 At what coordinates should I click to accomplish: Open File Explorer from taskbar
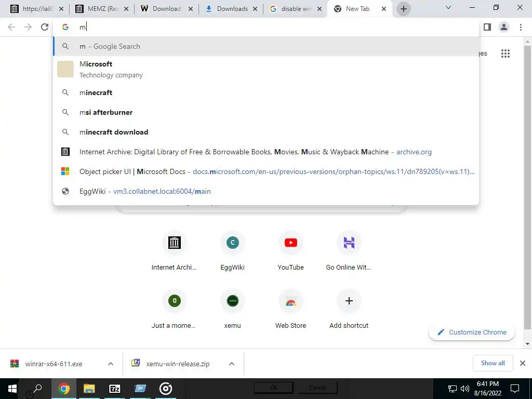(89, 389)
